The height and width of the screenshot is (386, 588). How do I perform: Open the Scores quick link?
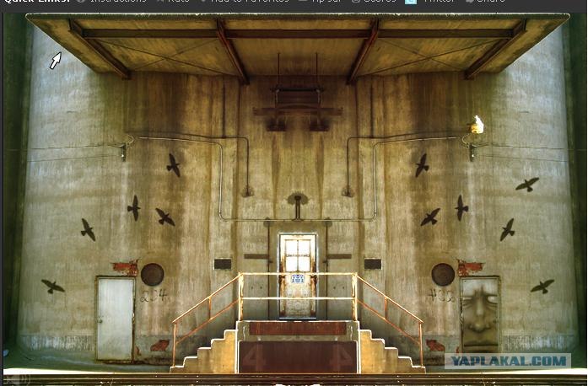(x=375, y=2)
